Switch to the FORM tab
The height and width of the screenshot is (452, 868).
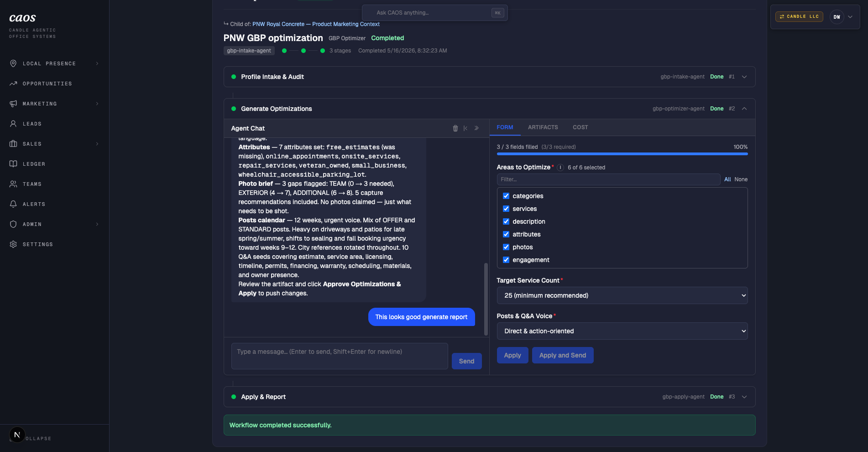click(x=505, y=127)
